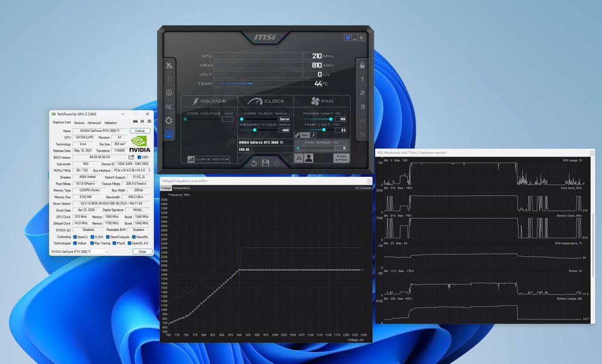602x364 pixels.
Task: Click the core clock slider handle
Action: pyautogui.click(x=241, y=119)
